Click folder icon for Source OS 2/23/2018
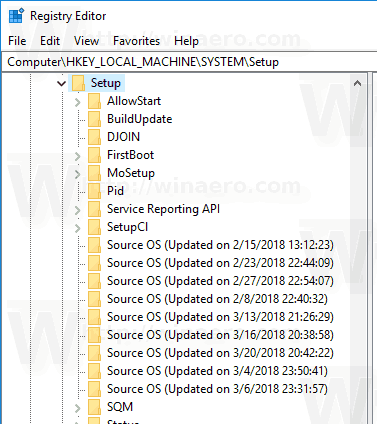The image size is (377, 424). tap(94, 263)
